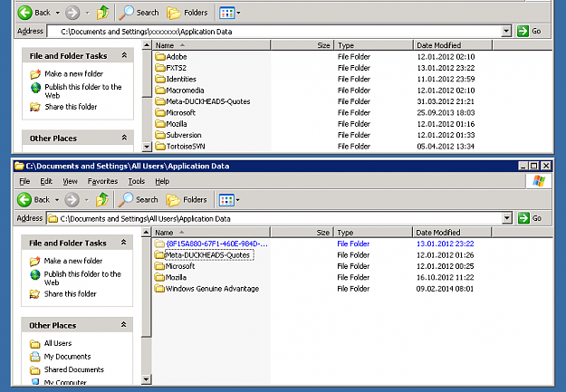The image size is (566, 392).
Task: Select Subversion folder icon
Action: (x=160, y=135)
